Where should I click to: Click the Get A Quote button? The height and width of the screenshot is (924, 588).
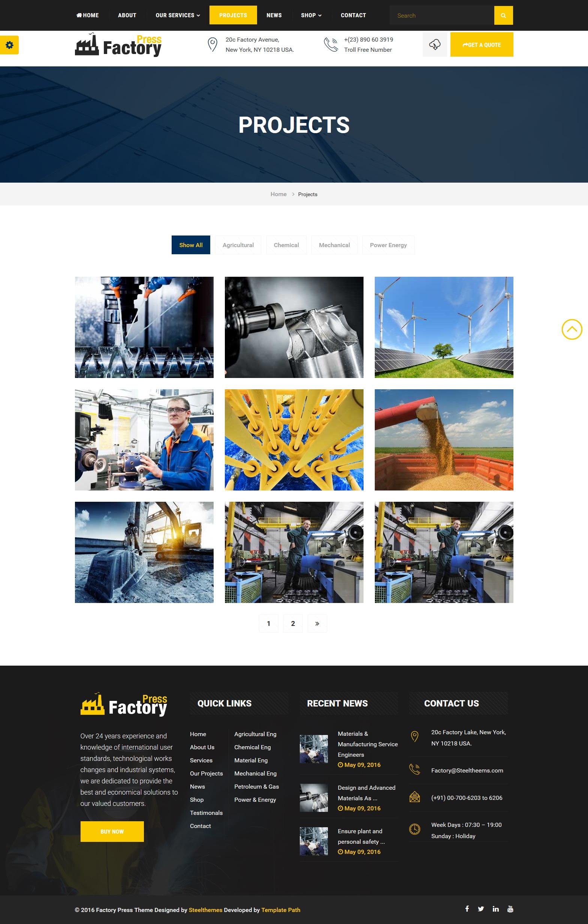click(481, 45)
